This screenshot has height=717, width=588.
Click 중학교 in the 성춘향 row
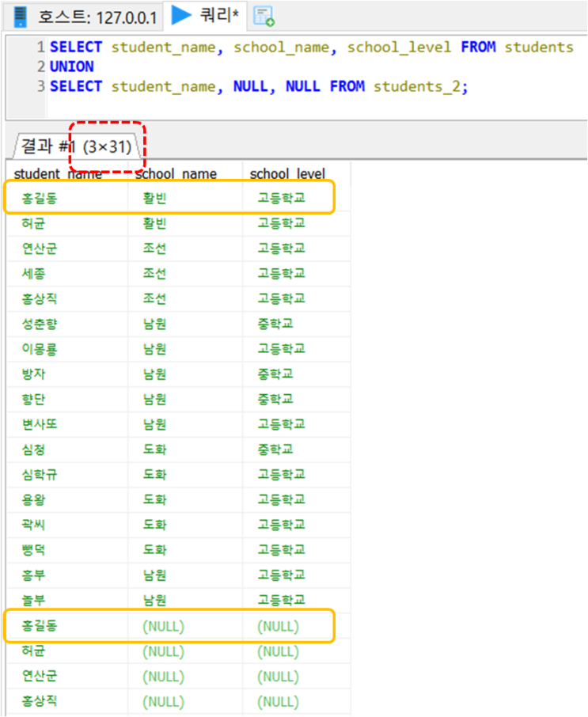coord(275,324)
